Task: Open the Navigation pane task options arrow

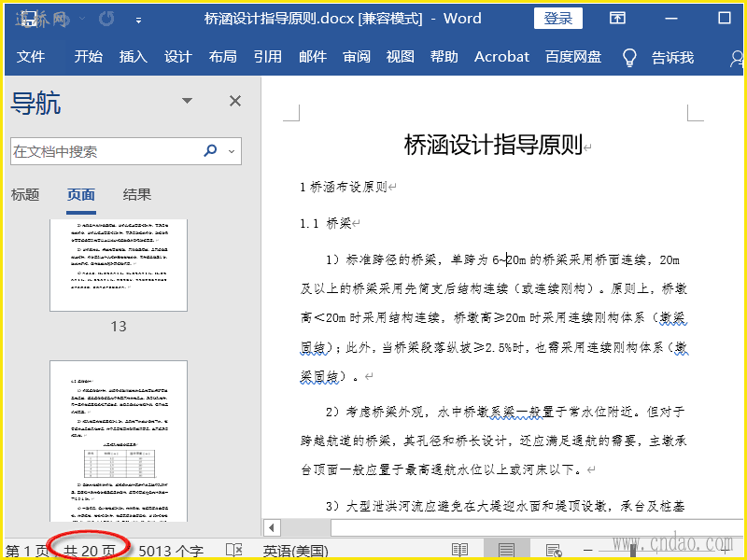Action: (x=187, y=101)
